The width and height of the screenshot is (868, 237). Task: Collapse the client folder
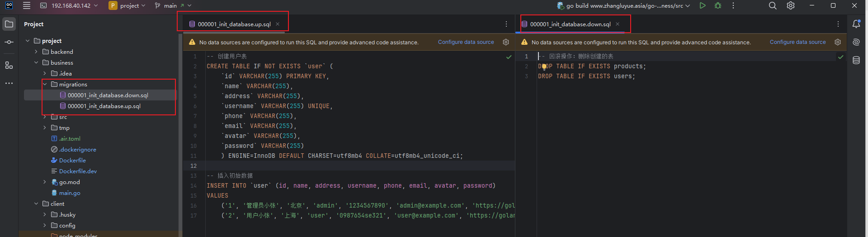pyautogui.click(x=36, y=204)
